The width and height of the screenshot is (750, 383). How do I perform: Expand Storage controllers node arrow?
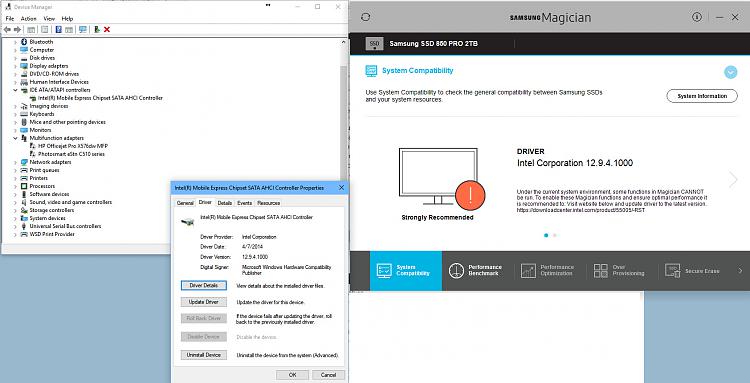(x=15, y=210)
